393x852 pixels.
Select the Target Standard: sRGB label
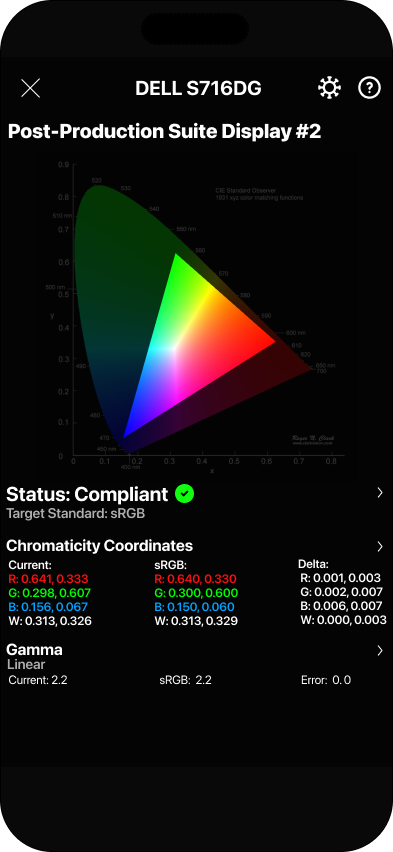pyautogui.click(x=76, y=513)
